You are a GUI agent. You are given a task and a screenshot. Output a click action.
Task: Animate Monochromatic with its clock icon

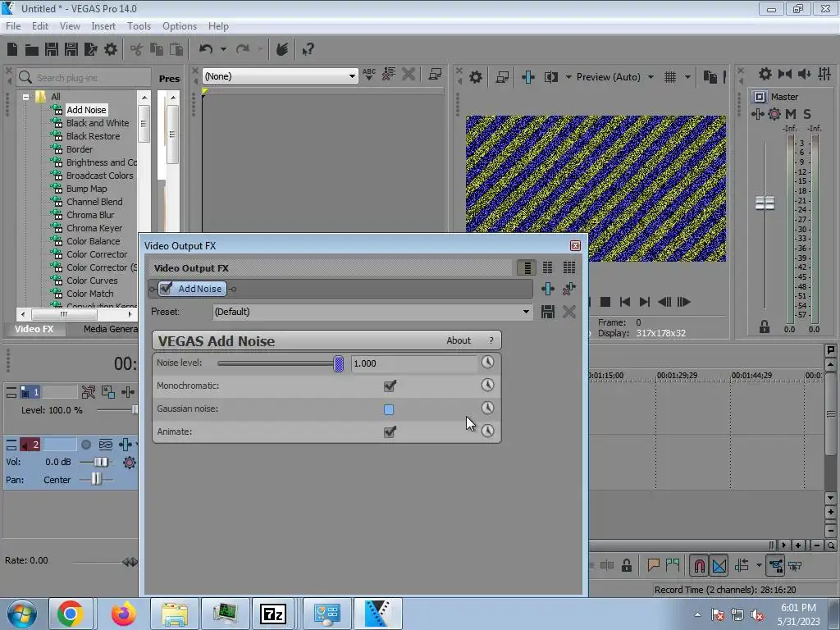coord(487,385)
